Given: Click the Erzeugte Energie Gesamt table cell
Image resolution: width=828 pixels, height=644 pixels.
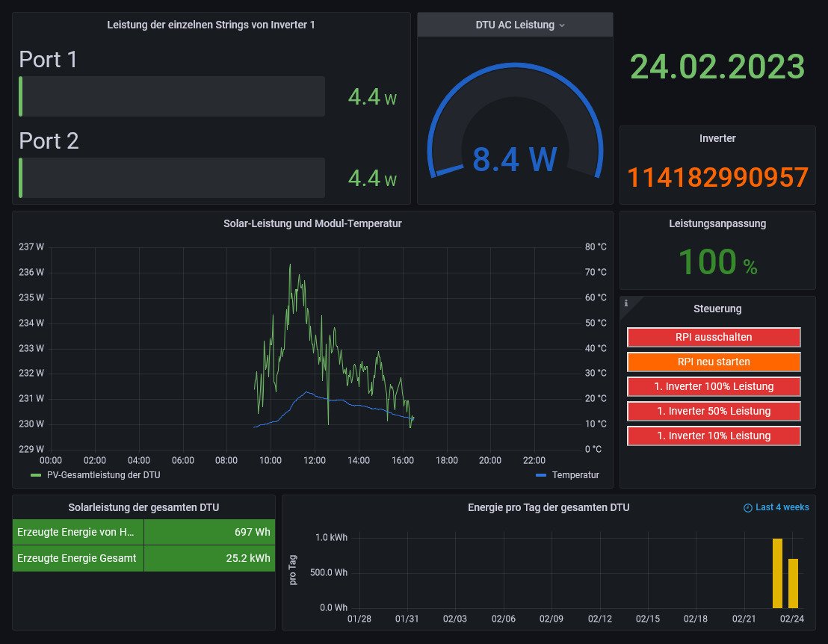Looking at the screenshot, I should pyautogui.click(x=78, y=558).
